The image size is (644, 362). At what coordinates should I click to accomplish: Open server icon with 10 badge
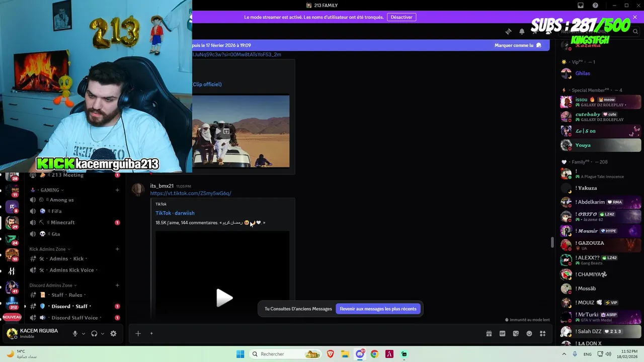click(12, 255)
